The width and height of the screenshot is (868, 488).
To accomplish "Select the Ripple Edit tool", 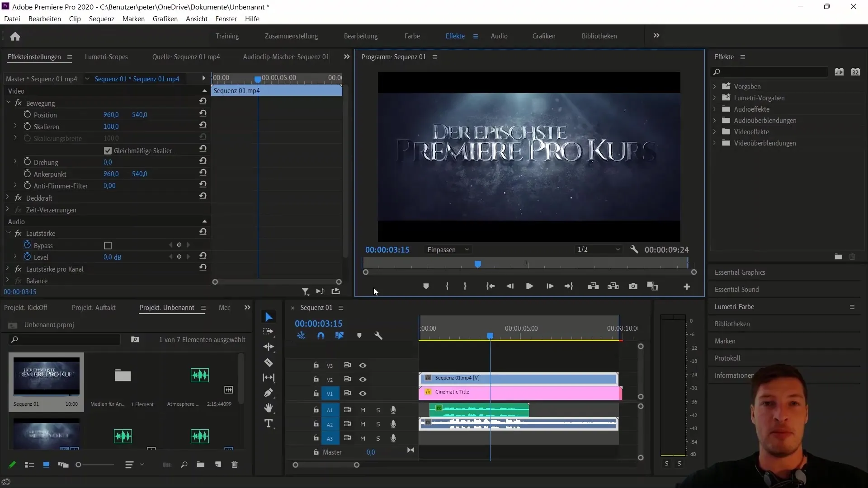I will pyautogui.click(x=269, y=347).
